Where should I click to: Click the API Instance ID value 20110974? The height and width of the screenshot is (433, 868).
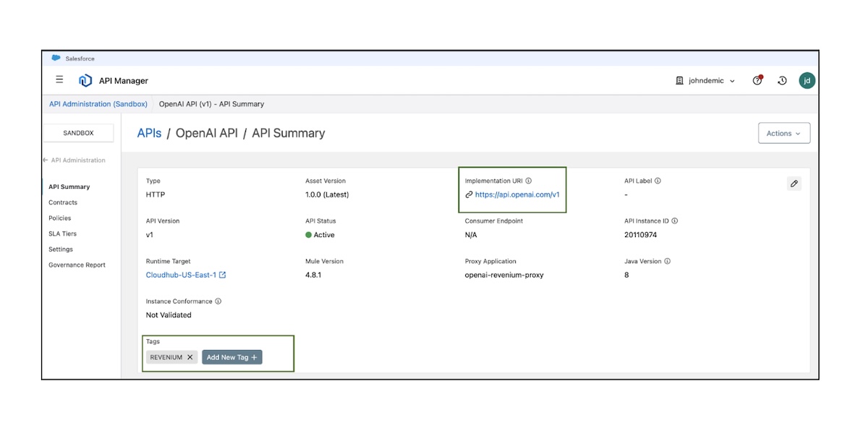641,235
